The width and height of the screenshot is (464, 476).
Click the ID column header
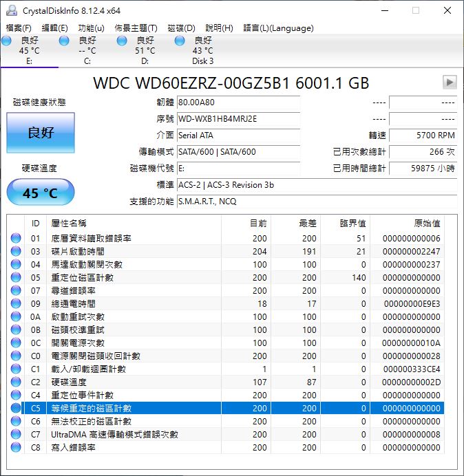pos(35,224)
